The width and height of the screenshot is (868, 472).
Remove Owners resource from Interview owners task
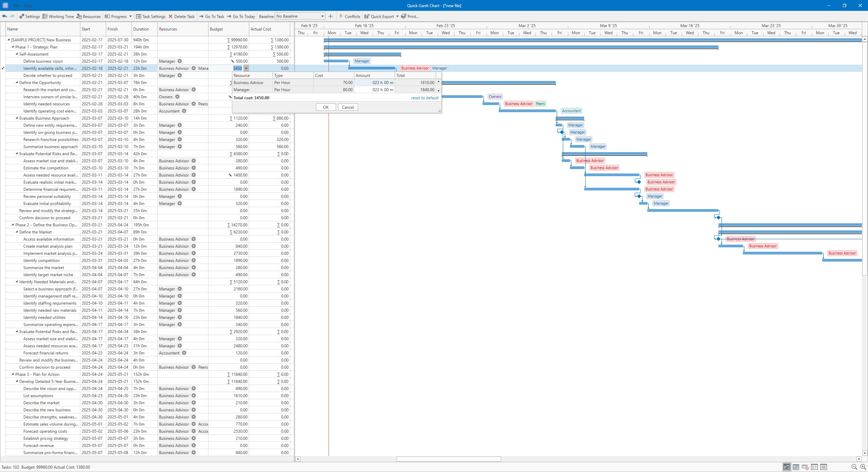tap(177, 97)
